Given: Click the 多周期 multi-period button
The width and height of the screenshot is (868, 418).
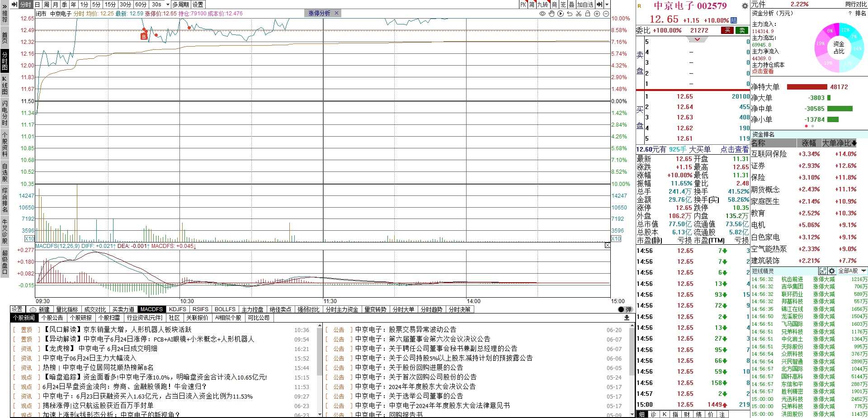Looking at the screenshot, I should point(180,5).
